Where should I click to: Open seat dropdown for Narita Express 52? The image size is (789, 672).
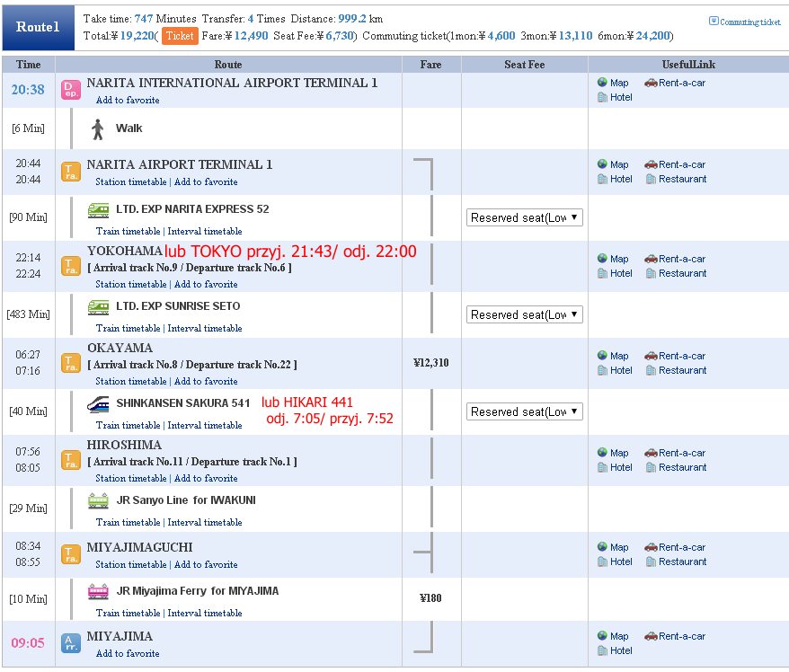pos(524,217)
